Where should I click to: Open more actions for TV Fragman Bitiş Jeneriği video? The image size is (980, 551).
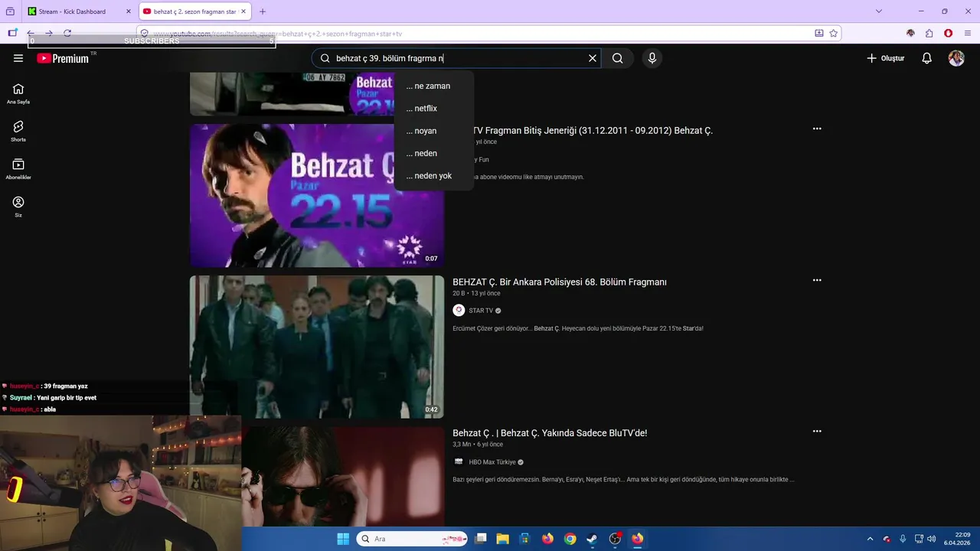(x=817, y=129)
